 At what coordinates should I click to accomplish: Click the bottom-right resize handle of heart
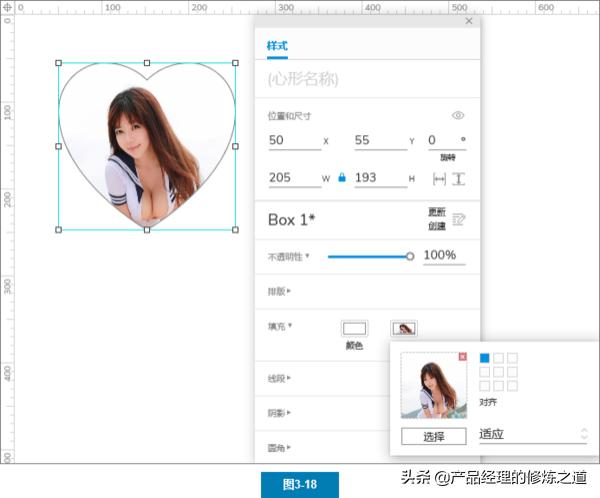(235, 230)
